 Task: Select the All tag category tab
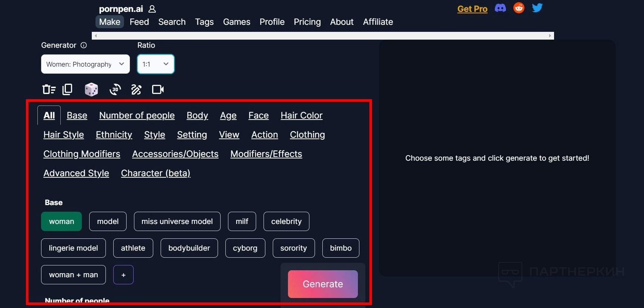point(49,115)
